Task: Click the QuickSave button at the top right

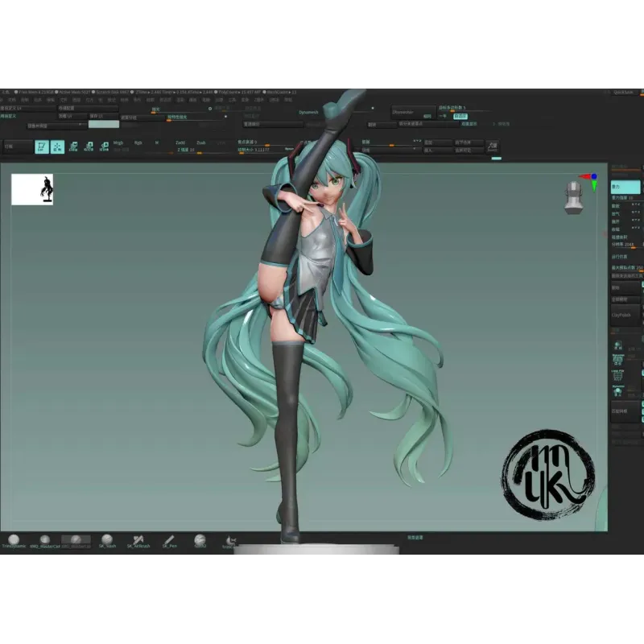Action: [622, 91]
